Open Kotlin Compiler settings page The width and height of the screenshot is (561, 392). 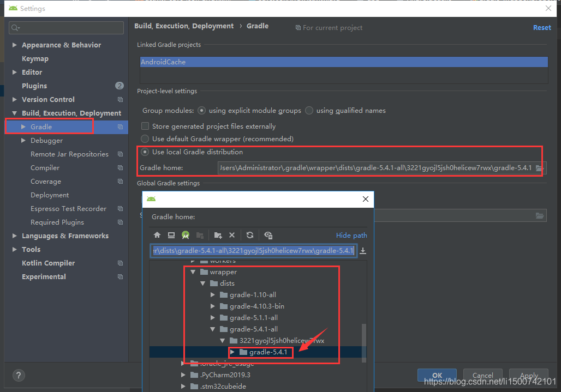click(49, 263)
